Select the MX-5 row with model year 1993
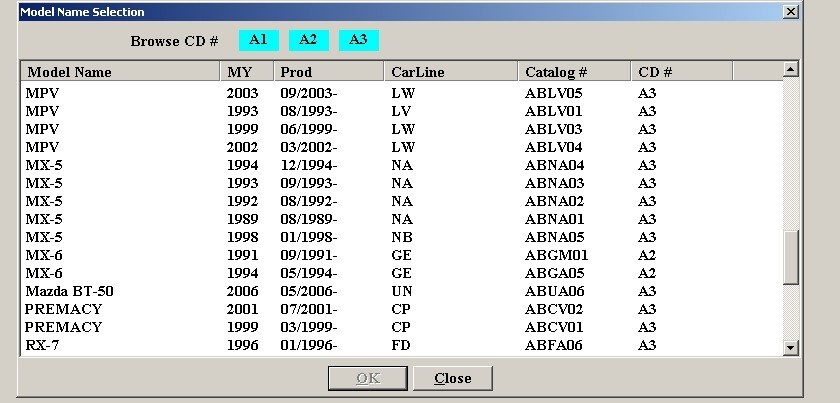The width and height of the screenshot is (840, 403). pos(402,183)
